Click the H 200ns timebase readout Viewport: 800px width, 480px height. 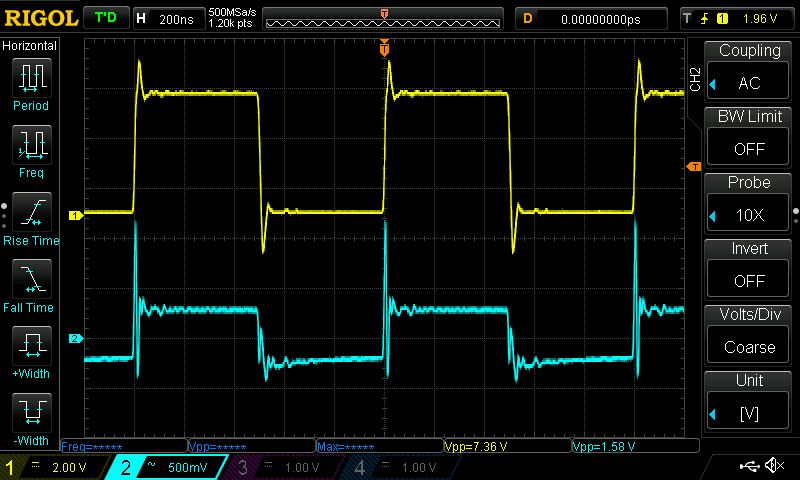pyautogui.click(x=168, y=19)
